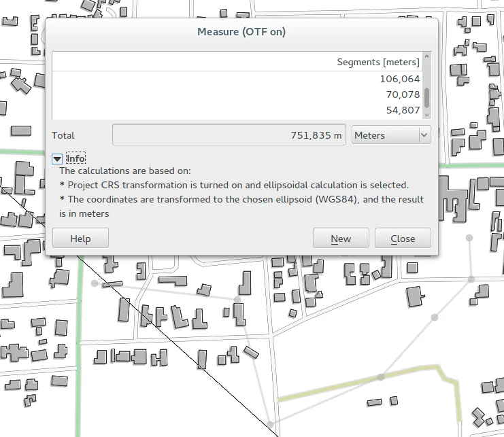This screenshot has width=504, height=437.
Task: Select the 70,078 segment row
Action: point(237,94)
